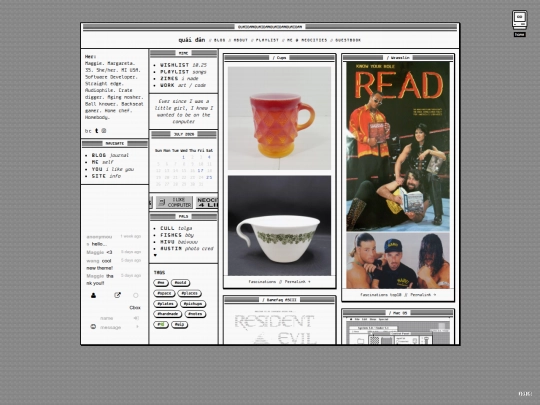Click the 'I LIKE COMPUTER' badge

[x=174, y=202]
